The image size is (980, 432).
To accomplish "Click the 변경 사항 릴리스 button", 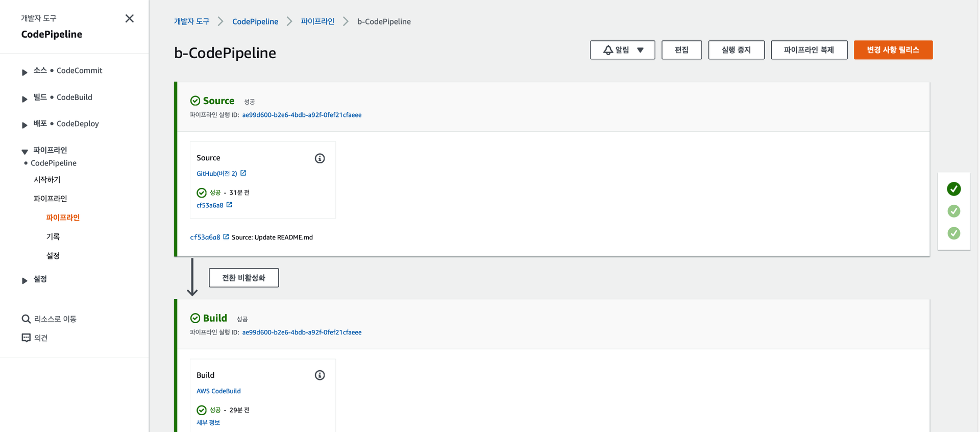I will pos(893,50).
